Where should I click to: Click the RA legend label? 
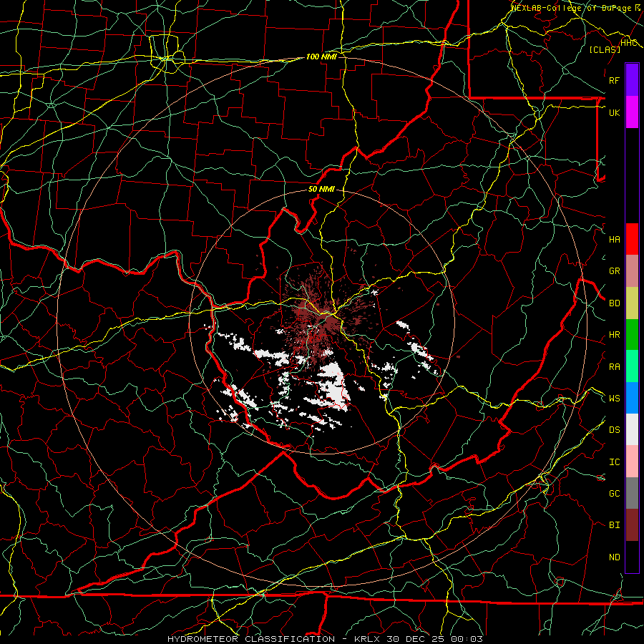[x=614, y=367]
